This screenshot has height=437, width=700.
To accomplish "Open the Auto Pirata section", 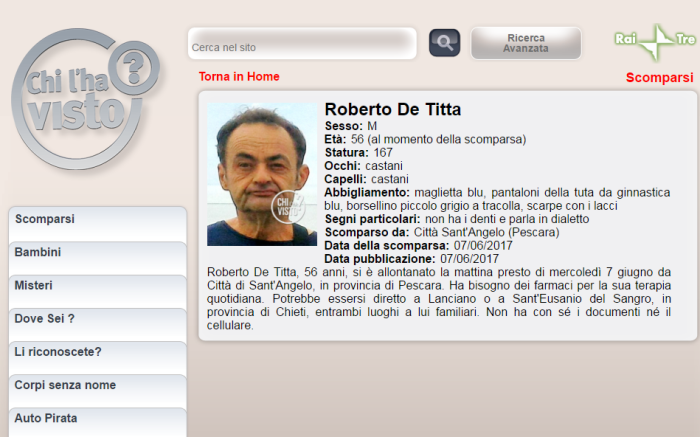I will [x=97, y=422].
